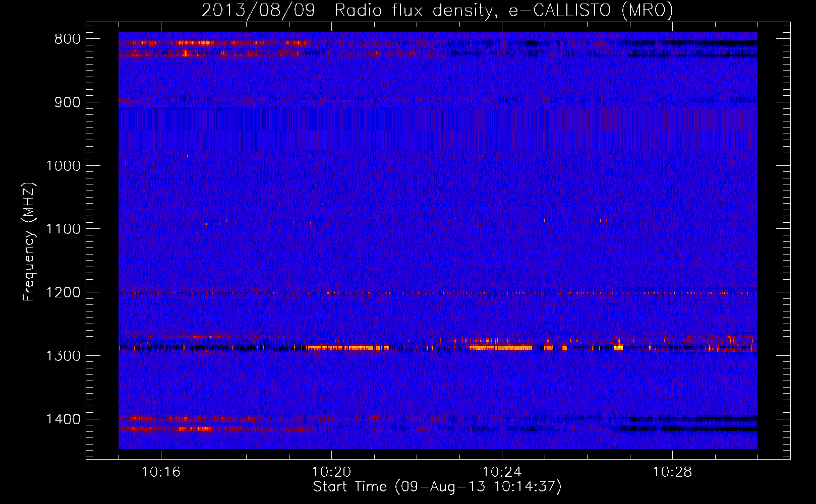This screenshot has width=816, height=504.
Task: Click the 10:28 time tick label
Action: [672, 472]
